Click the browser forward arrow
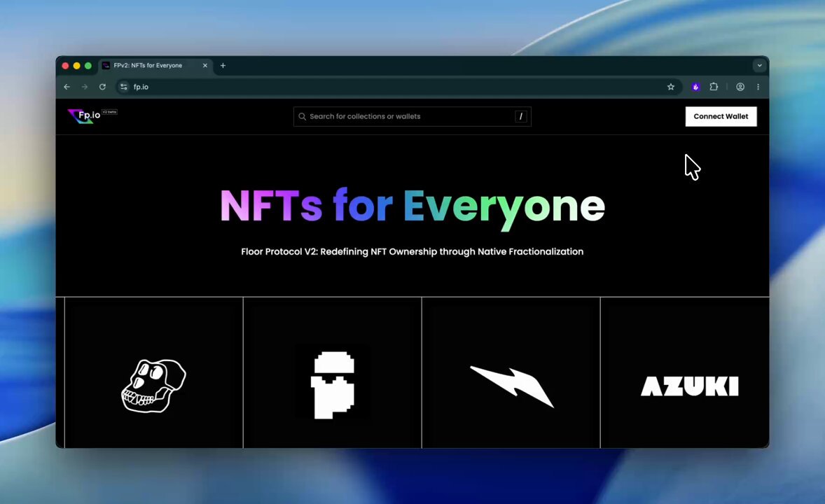 [x=85, y=87]
